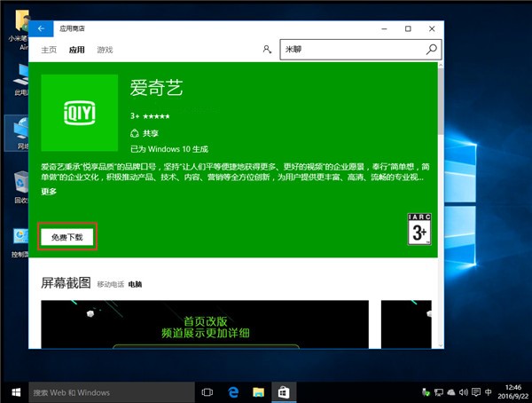
Task: Open the Control Panel desktop icon
Action: click(20, 242)
